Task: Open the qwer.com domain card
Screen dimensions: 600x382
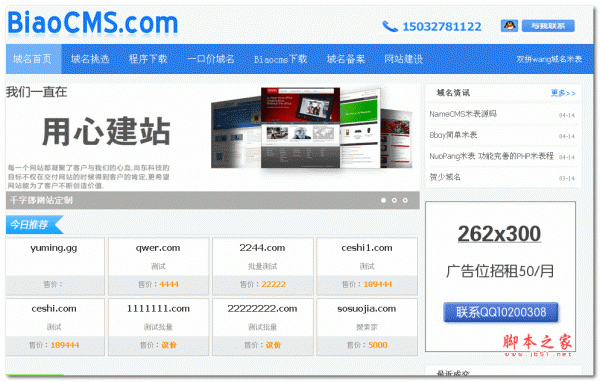Action: (x=158, y=266)
